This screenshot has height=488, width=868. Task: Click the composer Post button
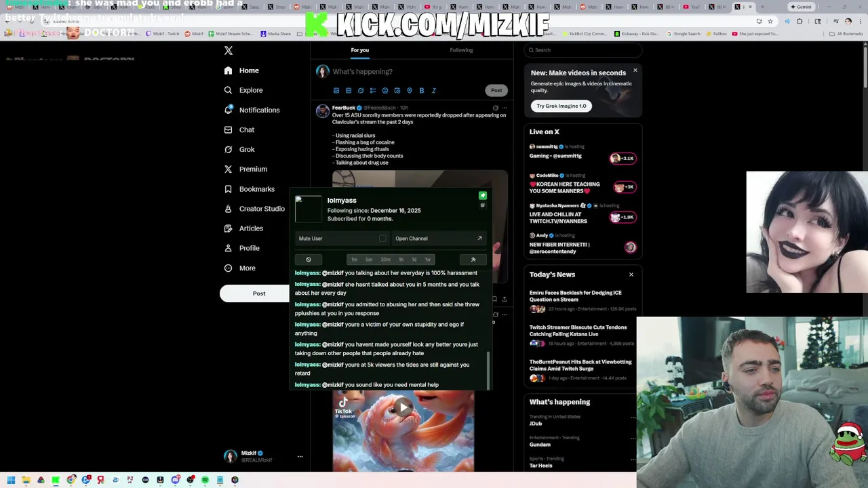[496, 90]
